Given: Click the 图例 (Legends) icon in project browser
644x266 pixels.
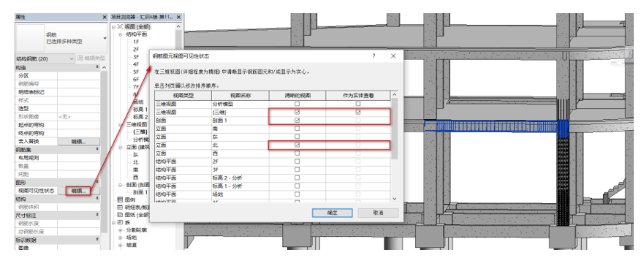Looking at the screenshot, I should (121, 199).
